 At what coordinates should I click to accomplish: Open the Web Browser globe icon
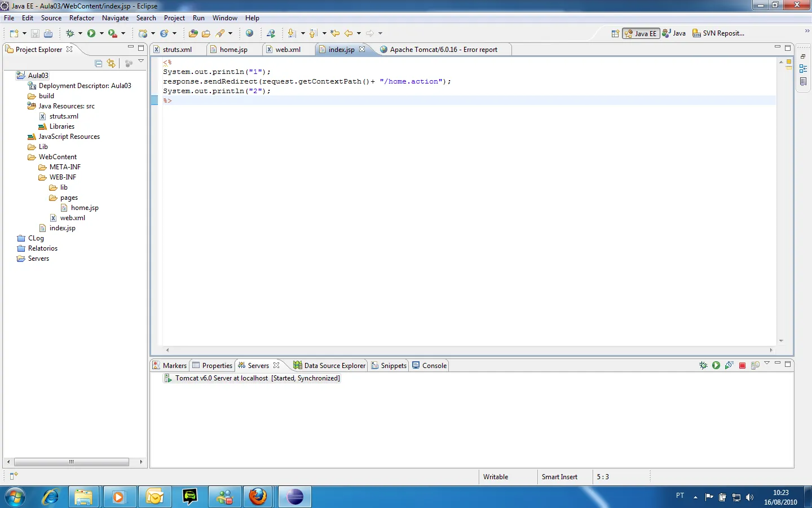(249, 33)
